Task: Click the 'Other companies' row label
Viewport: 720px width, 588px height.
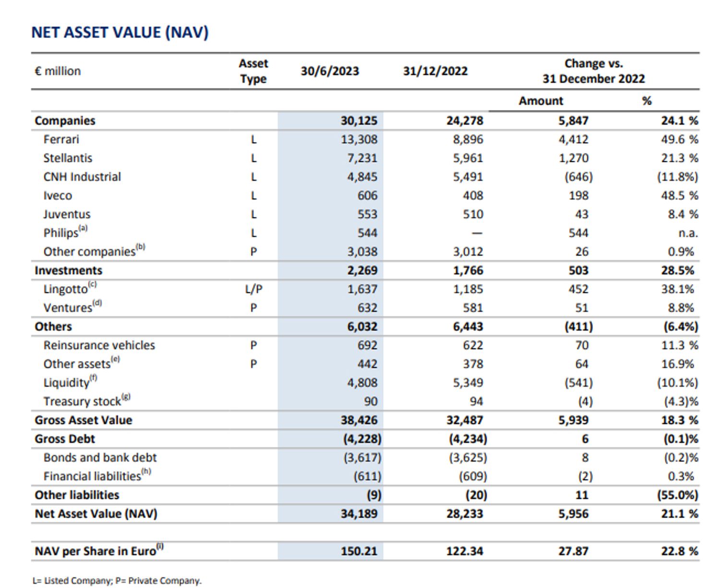Action: point(94,251)
